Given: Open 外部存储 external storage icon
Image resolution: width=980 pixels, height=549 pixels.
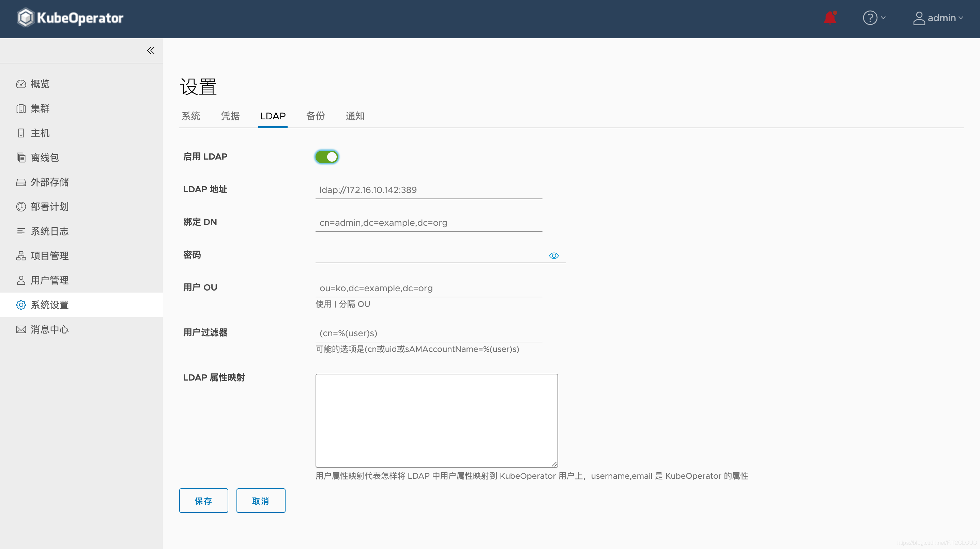Looking at the screenshot, I should [21, 182].
